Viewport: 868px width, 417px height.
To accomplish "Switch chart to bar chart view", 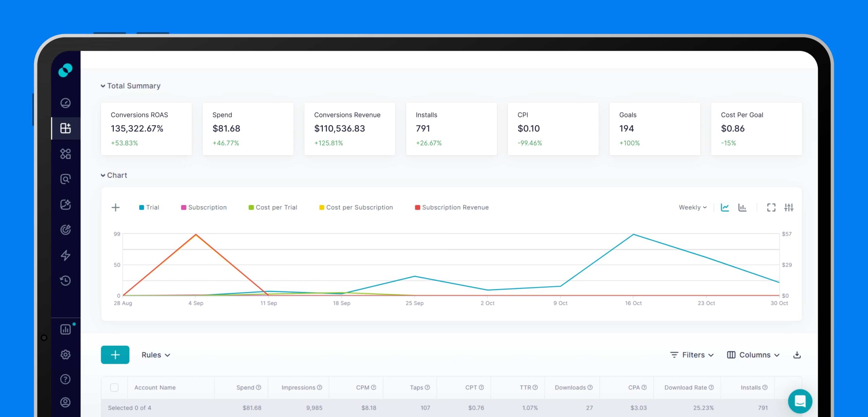I will click(x=742, y=207).
